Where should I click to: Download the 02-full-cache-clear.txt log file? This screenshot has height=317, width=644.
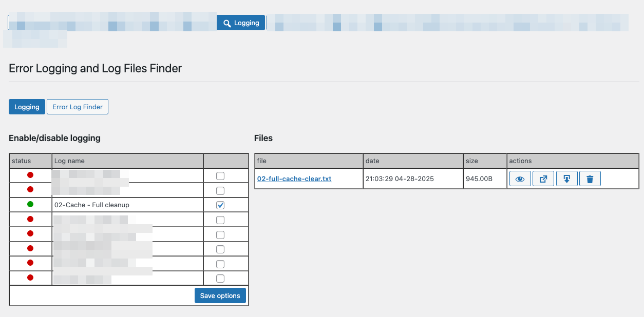click(x=567, y=179)
